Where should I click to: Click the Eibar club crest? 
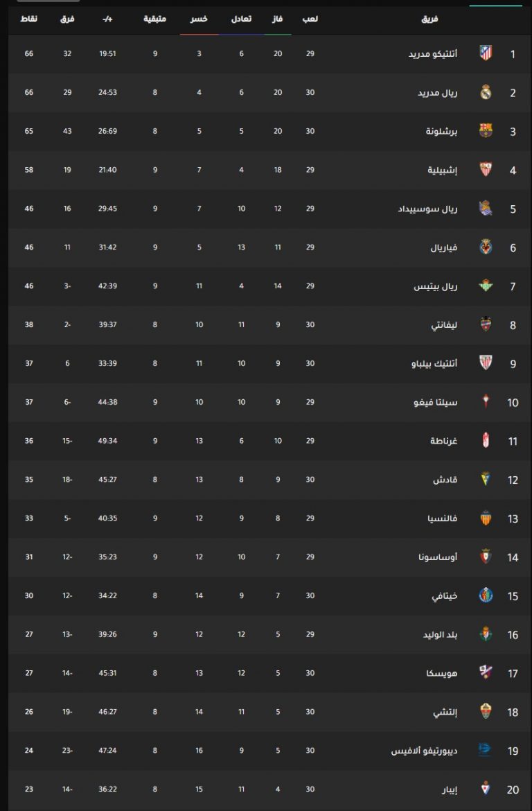486,788
